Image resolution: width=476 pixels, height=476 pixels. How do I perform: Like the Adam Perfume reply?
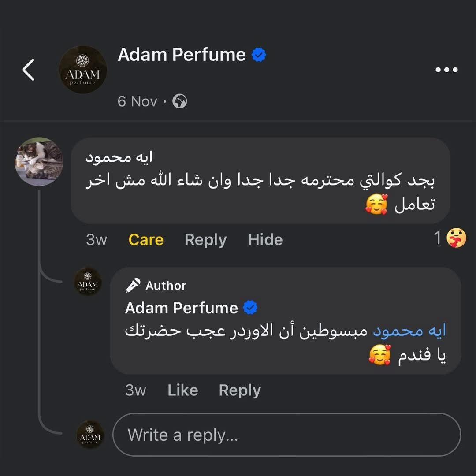click(182, 390)
